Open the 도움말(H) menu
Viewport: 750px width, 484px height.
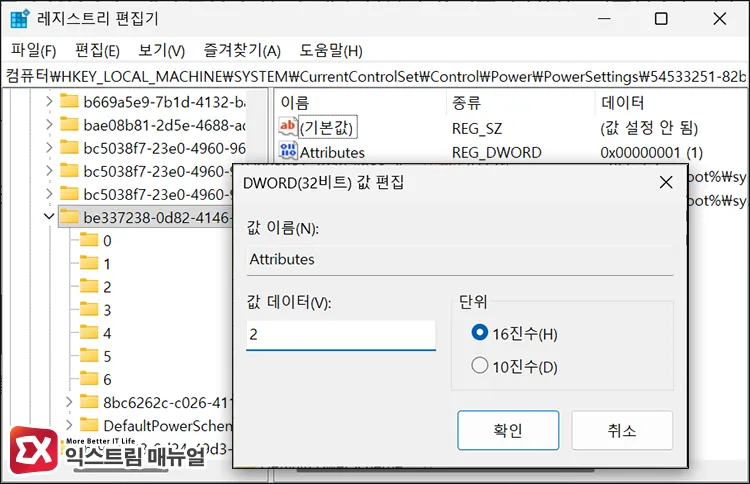point(331,50)
